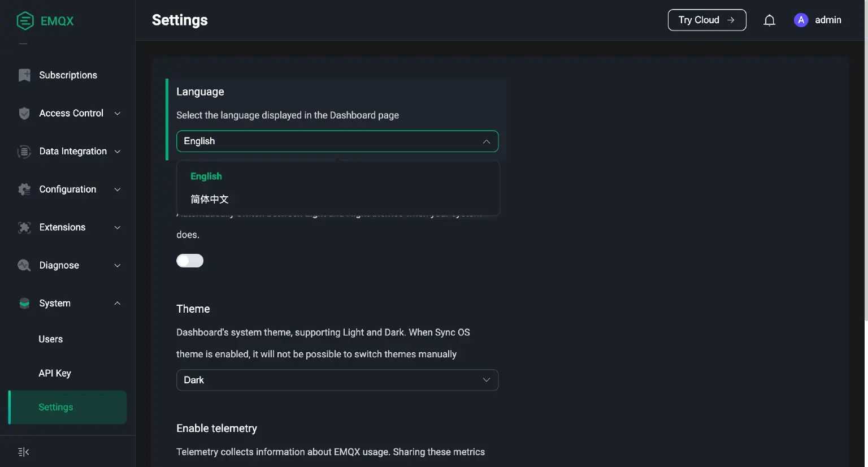Screen dimensions: 868x467
Task: Toggle the Sync OS theme switch
Action: 190,261
